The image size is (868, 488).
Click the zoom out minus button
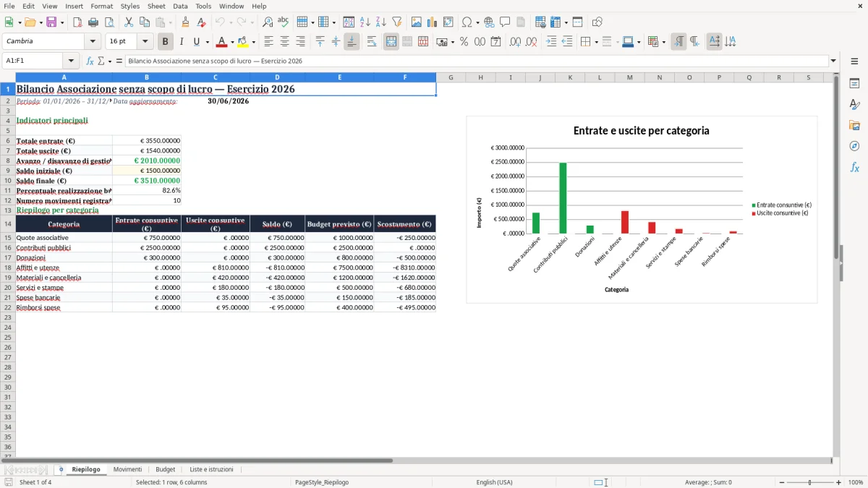[x=782, y=482]
